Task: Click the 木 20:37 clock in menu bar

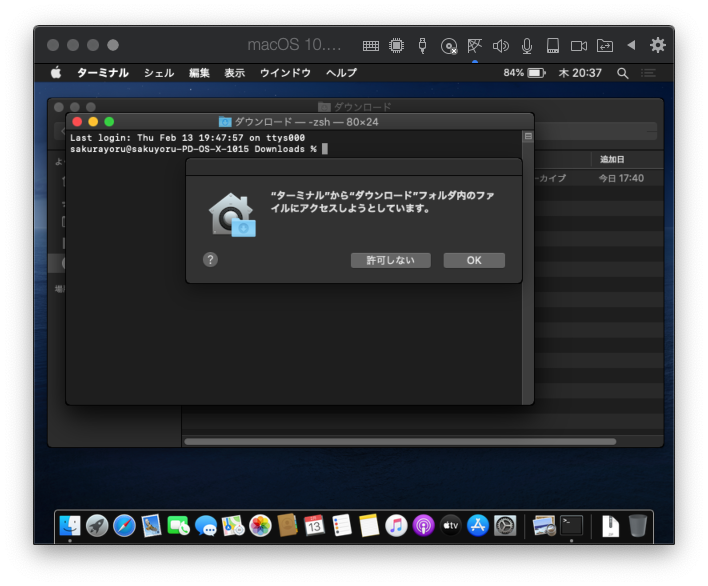Action: (580, 73)
